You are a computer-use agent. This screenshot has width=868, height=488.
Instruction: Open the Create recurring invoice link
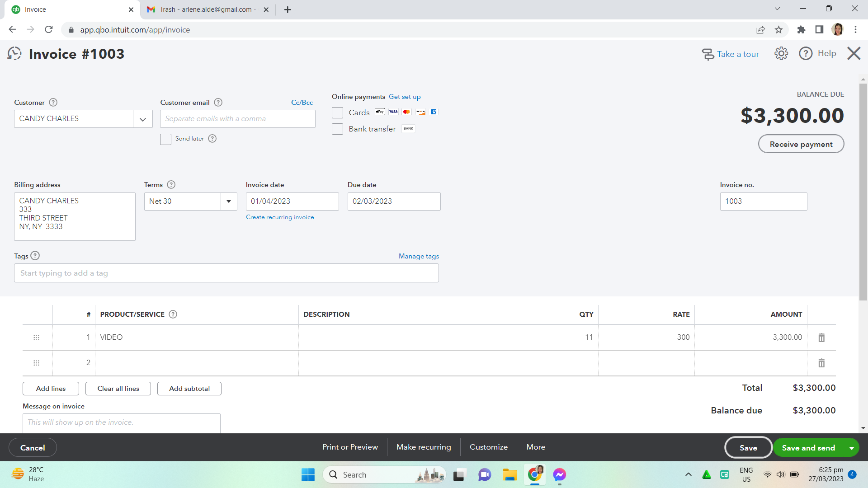point(279,217)
